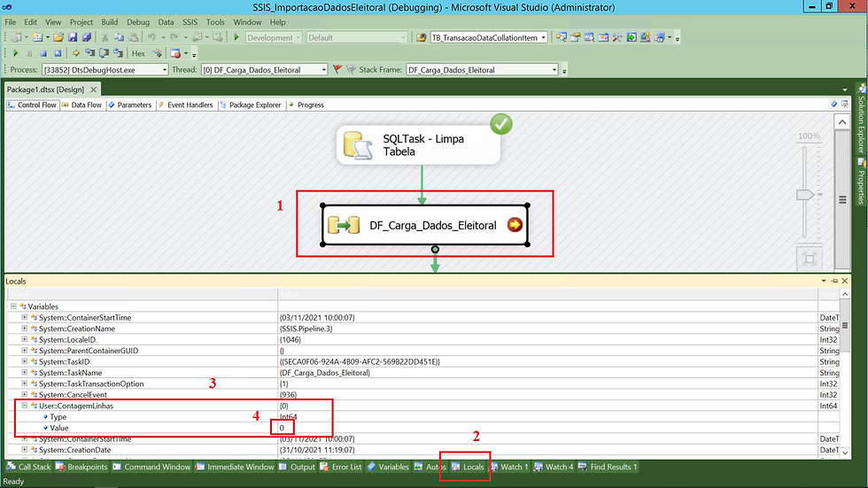Image resolution: width=868 pixels, height=488 pixels.
Task: Click the Save icon in toolbar
Action: click(73, 37)
